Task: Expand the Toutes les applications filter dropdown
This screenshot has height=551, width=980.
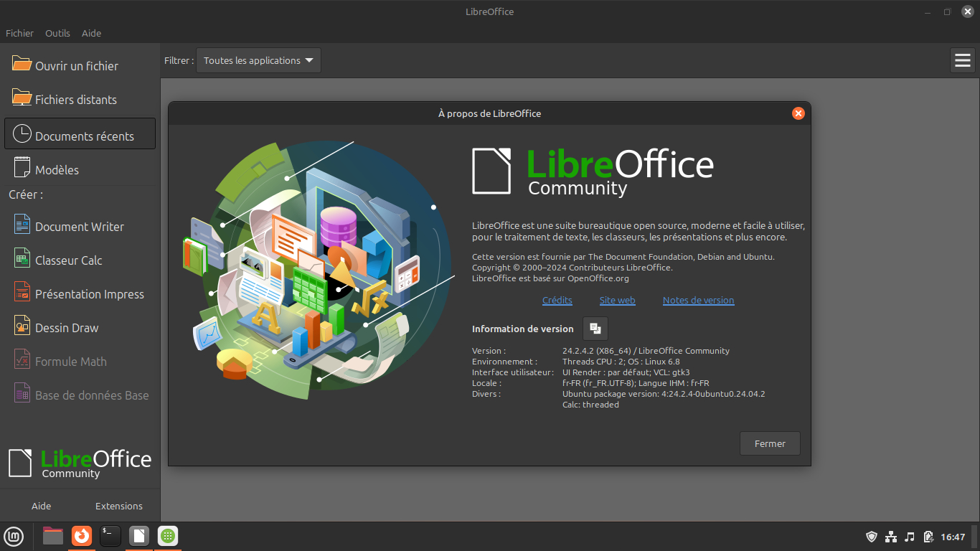Action: (x=258, y=61)
